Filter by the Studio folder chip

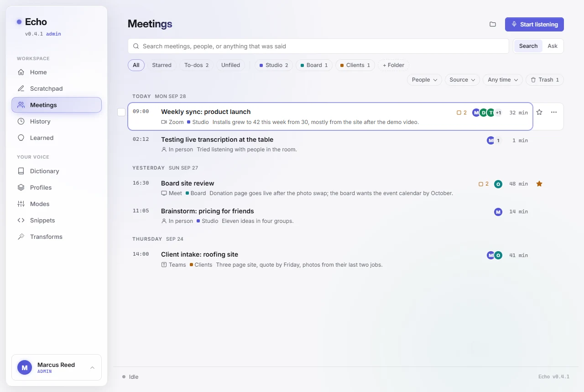274,65
